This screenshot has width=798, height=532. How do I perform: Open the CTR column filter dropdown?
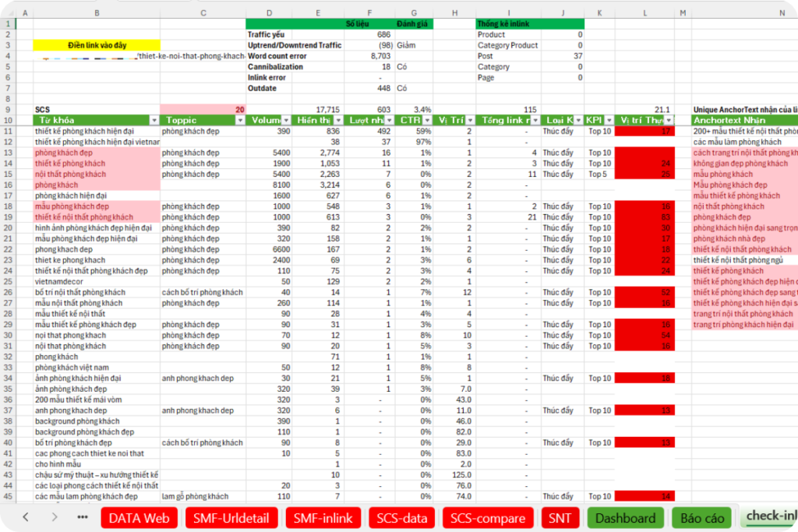(x=427, y=121)
